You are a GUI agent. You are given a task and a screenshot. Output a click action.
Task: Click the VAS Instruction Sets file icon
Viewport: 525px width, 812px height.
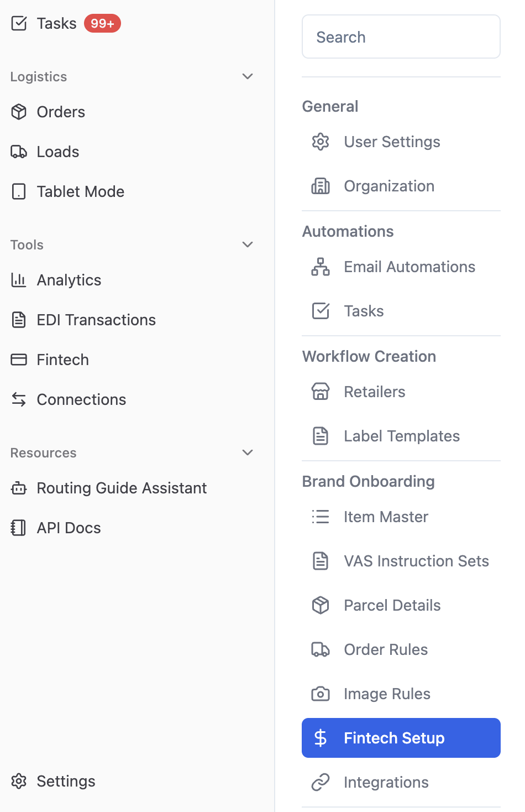tap(321, 561)
